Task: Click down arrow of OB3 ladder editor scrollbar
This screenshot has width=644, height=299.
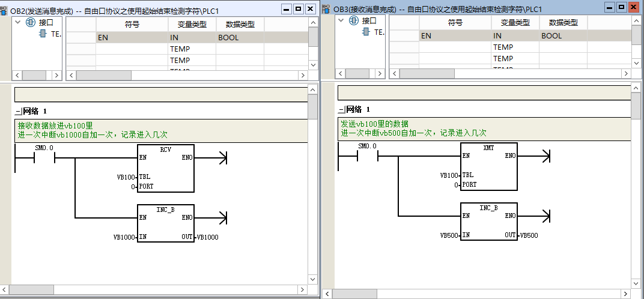Action: (x=636, y=283)
